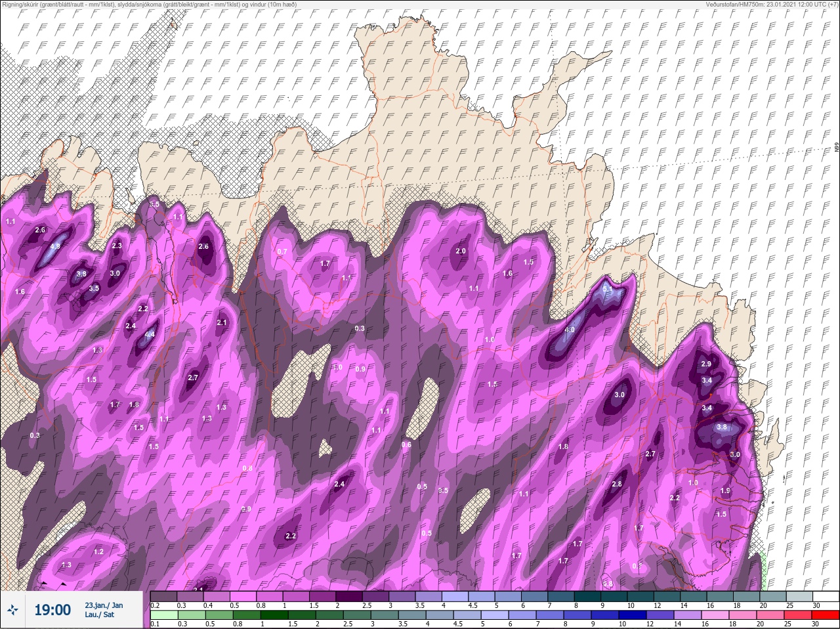
Task: Click the 2.8 precipitation value on the map
Action: 616,484
